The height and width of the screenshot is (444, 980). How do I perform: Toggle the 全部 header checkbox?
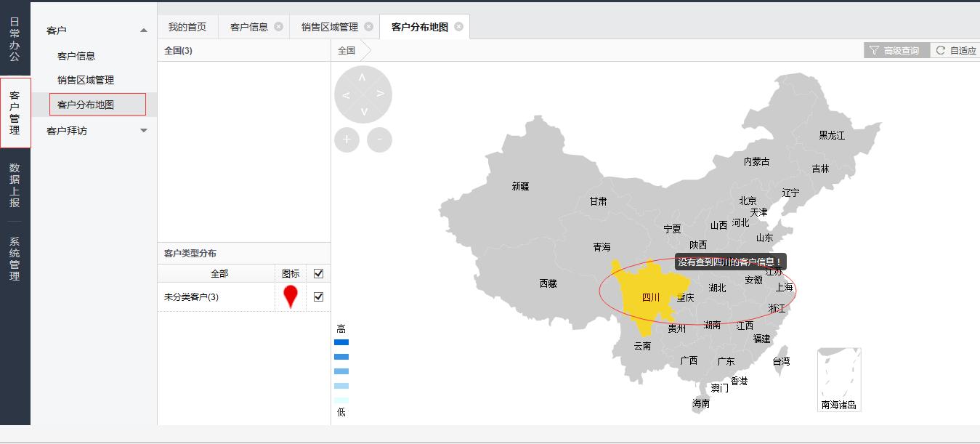coord(318,273)
